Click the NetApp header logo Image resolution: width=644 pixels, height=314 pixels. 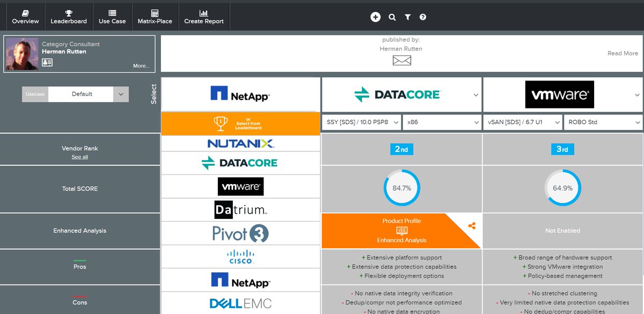coord(240,94)
